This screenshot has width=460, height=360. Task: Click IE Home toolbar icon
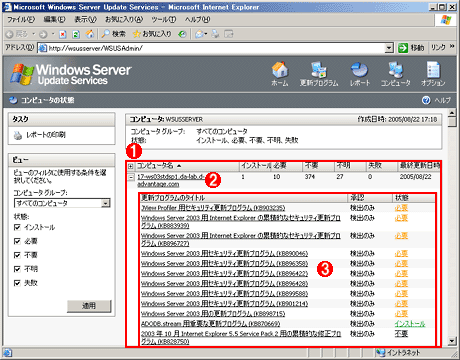[90, 34]
